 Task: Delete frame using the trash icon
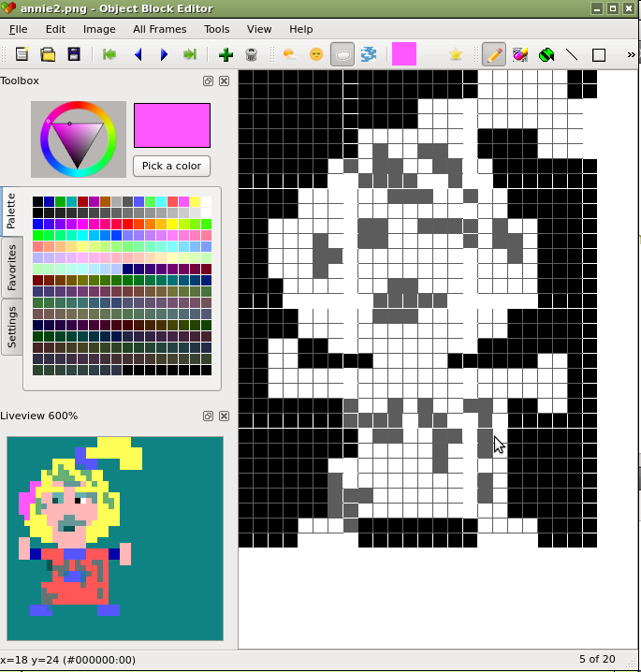coord(251,55)
